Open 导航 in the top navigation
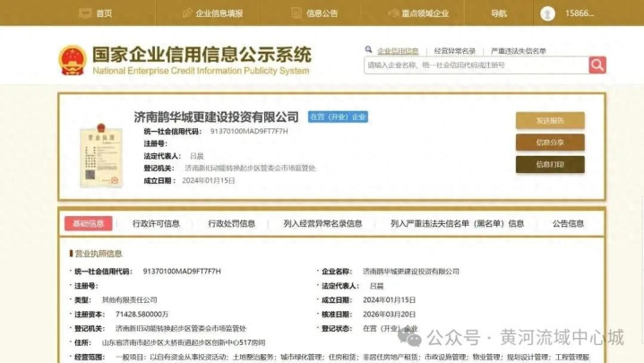 [499, 13]
